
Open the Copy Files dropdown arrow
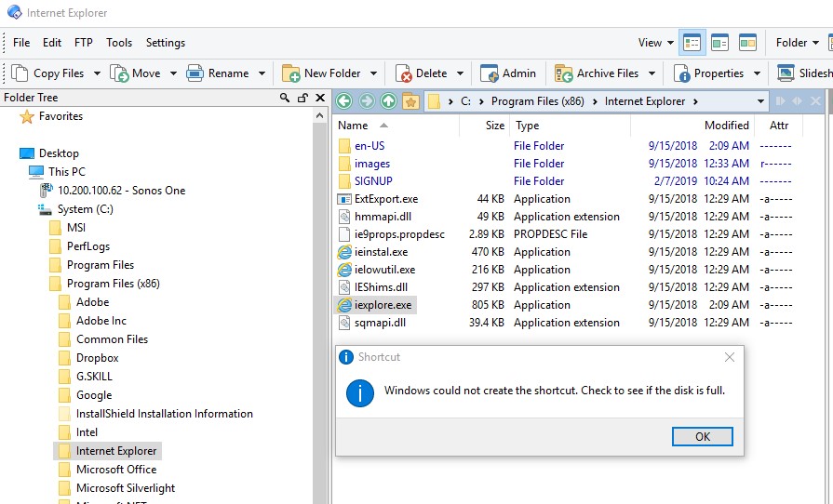(x=97, y=73)
